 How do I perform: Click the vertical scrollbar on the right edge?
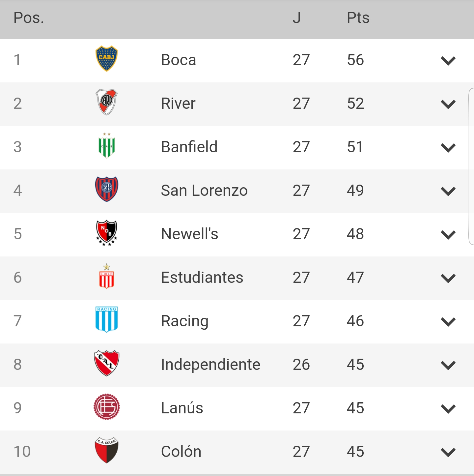coord(471,166)
